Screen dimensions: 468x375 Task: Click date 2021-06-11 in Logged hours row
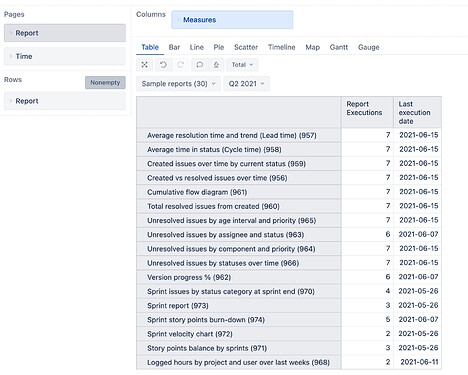click(419, 362)
